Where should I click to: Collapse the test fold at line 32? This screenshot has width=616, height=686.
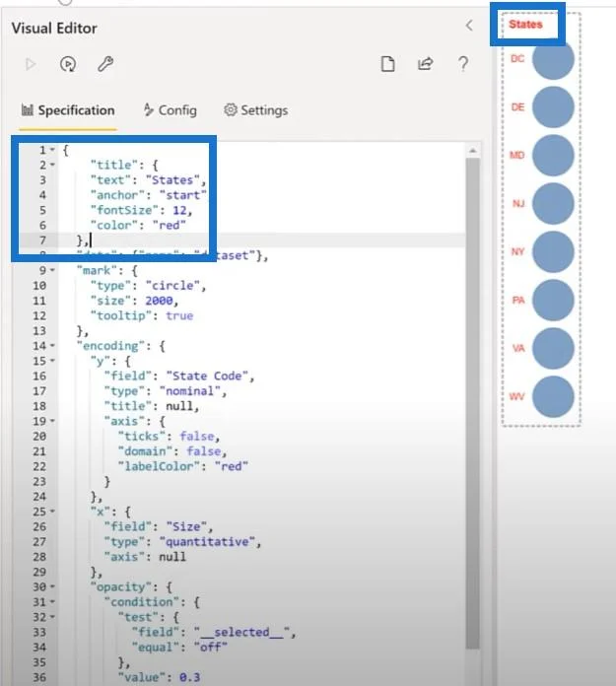pos(52,617)
